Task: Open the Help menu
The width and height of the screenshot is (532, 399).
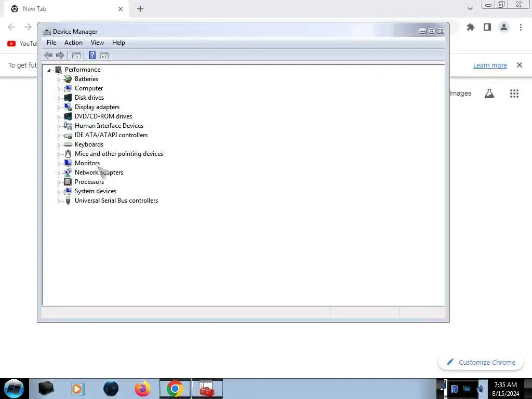Action: pyautogui.click(x=119, y=43)
